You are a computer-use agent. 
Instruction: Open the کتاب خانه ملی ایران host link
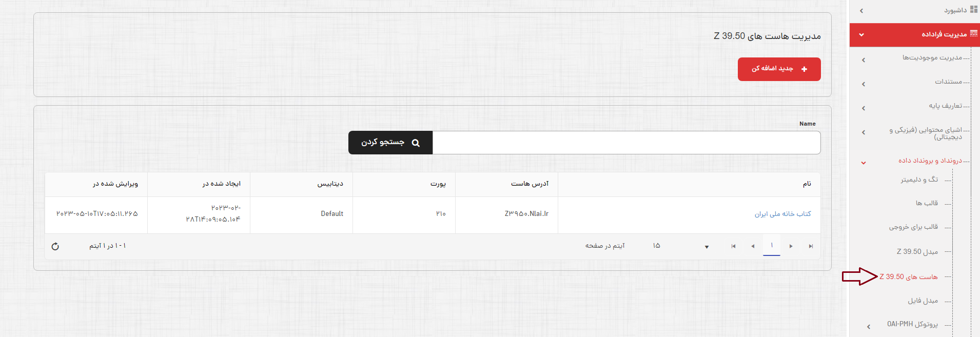[782, 214]
